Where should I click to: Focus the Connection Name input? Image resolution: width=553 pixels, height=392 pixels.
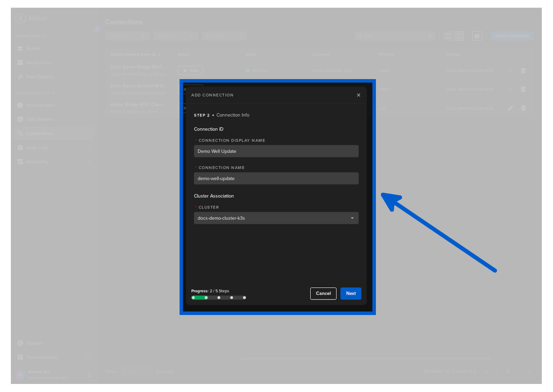(276, 178)
